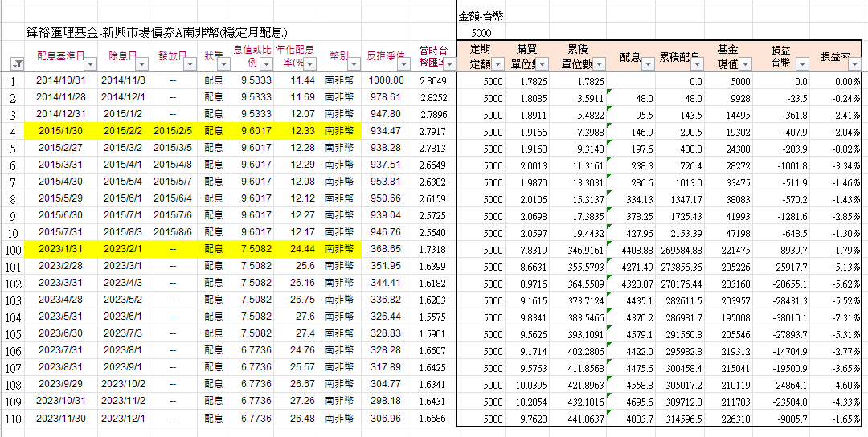Open the 配息基準日 column filter dropdown
868x437 pixels.
click(x=90, y=64)
